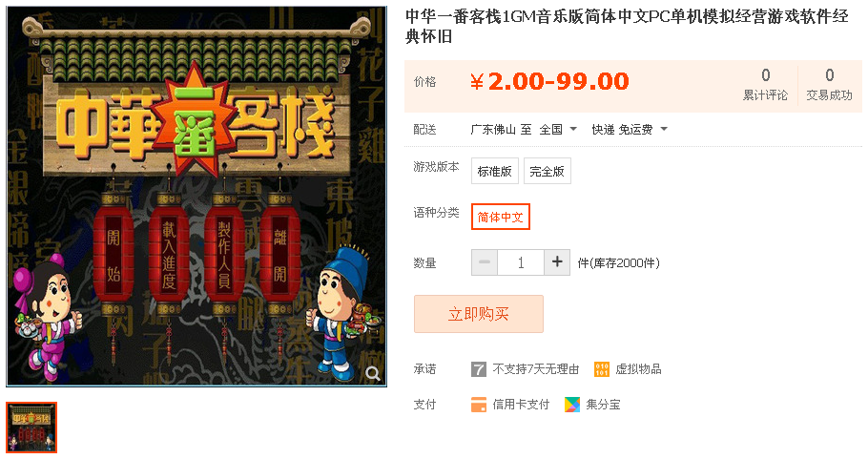Viewport: 868px width, 459px height.
Task: Click the 立即购买 buy now button
Action: pos(478,314)
